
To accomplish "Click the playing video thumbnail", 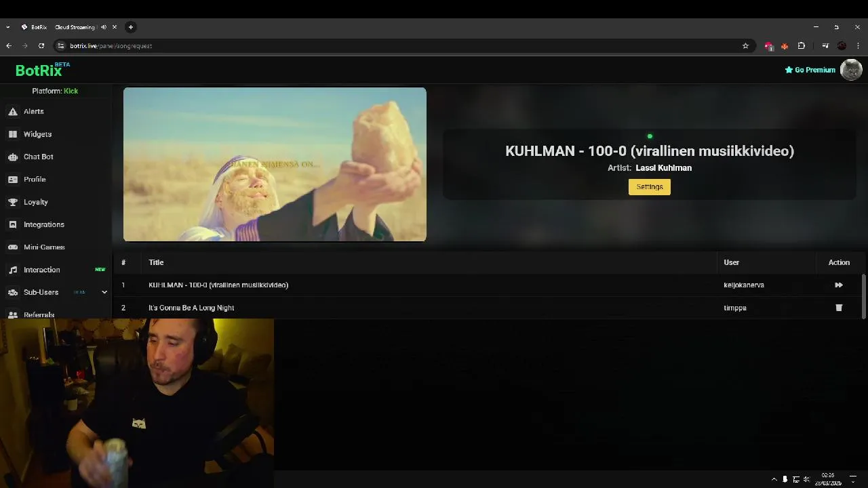I will point(275,164).
